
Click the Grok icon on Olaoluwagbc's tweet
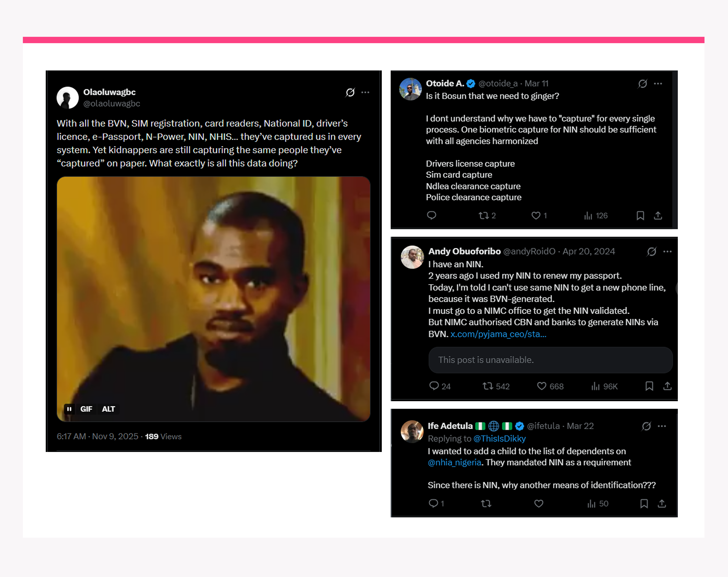(x=350, y=92)
